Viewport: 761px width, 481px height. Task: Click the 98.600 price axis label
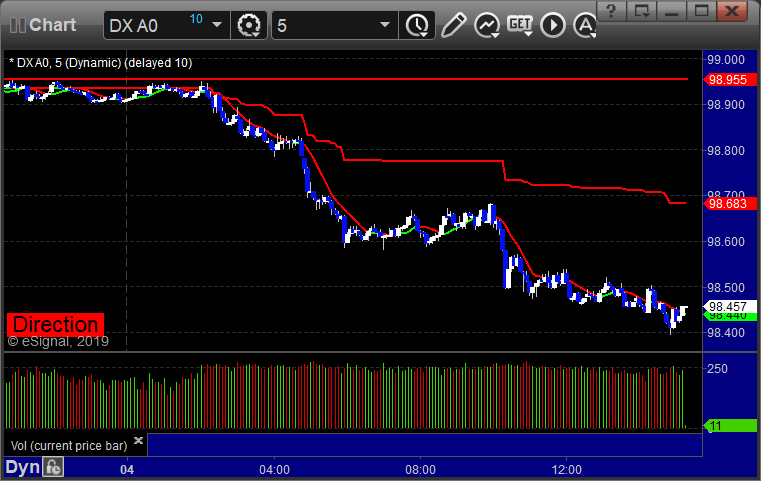click(x=726, y=242)
